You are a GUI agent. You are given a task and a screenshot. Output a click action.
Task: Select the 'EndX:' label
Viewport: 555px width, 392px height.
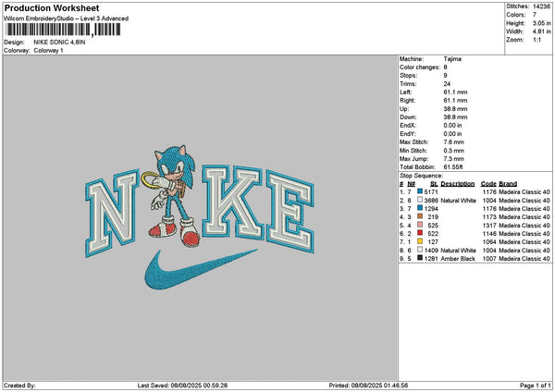407,126
